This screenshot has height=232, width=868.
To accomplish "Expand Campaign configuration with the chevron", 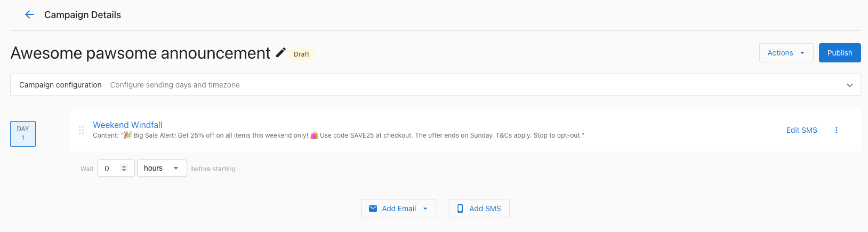I will (849, 85).
